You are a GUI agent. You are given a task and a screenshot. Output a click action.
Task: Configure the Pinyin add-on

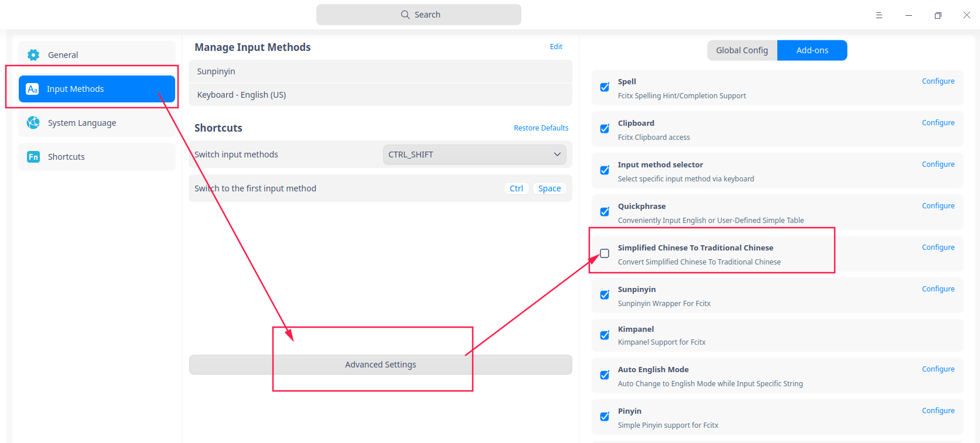click(938, 411)
